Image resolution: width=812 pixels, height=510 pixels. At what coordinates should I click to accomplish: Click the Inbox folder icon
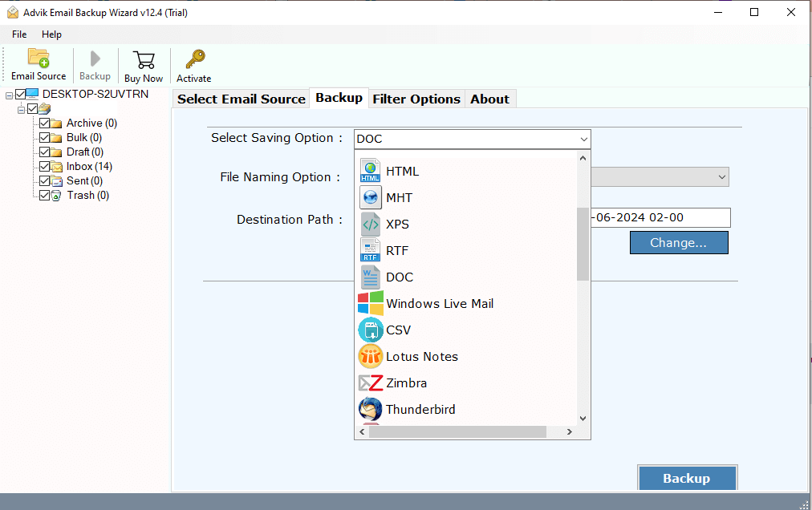56,167
